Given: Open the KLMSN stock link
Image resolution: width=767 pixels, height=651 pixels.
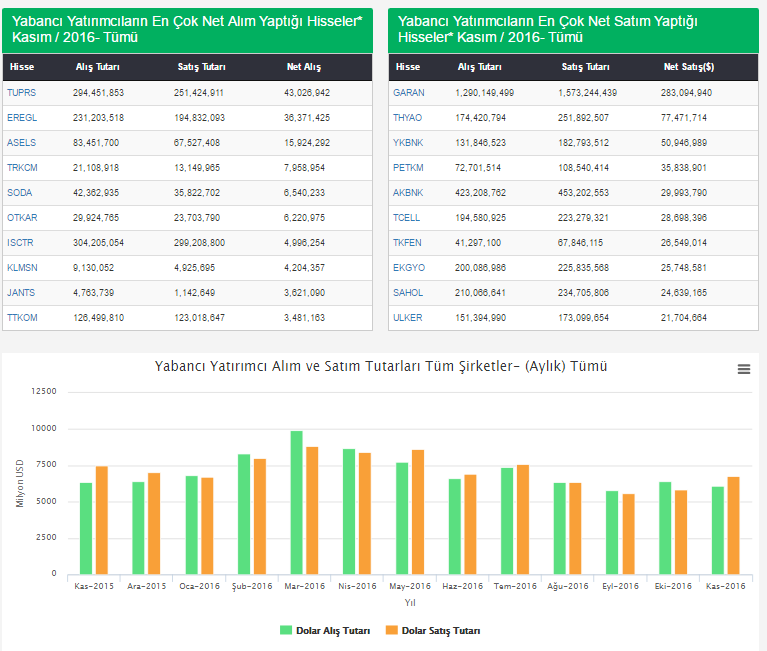Looking at the screenshot, I should click(x=22, y=268).
